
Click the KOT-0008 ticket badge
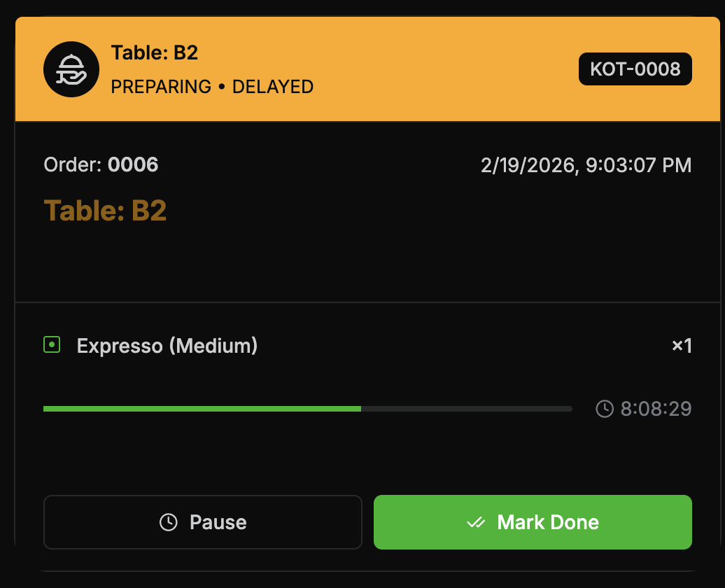point(635,69)
